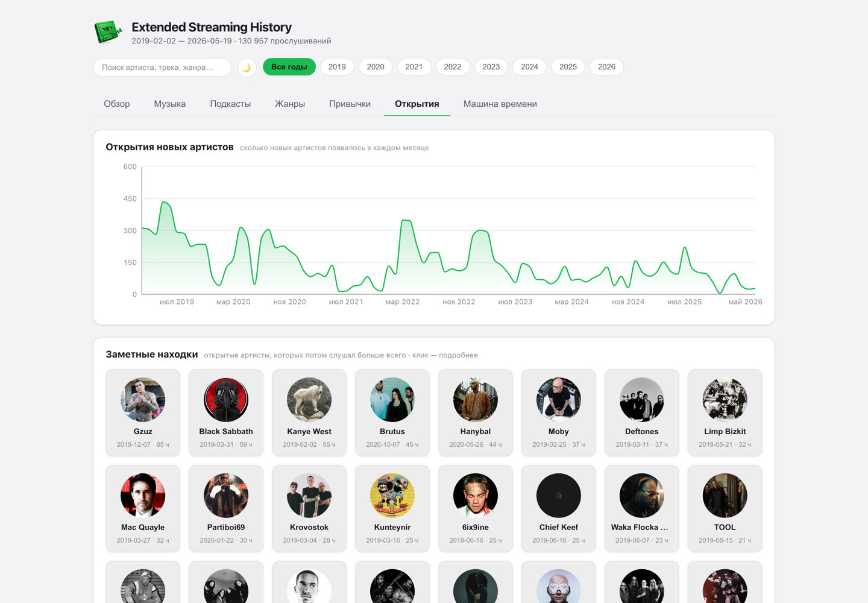Image resolution: width=868 pixels, height=603 pixels.
Task: Click the Krovostok avatar
Action: (309, 496)
